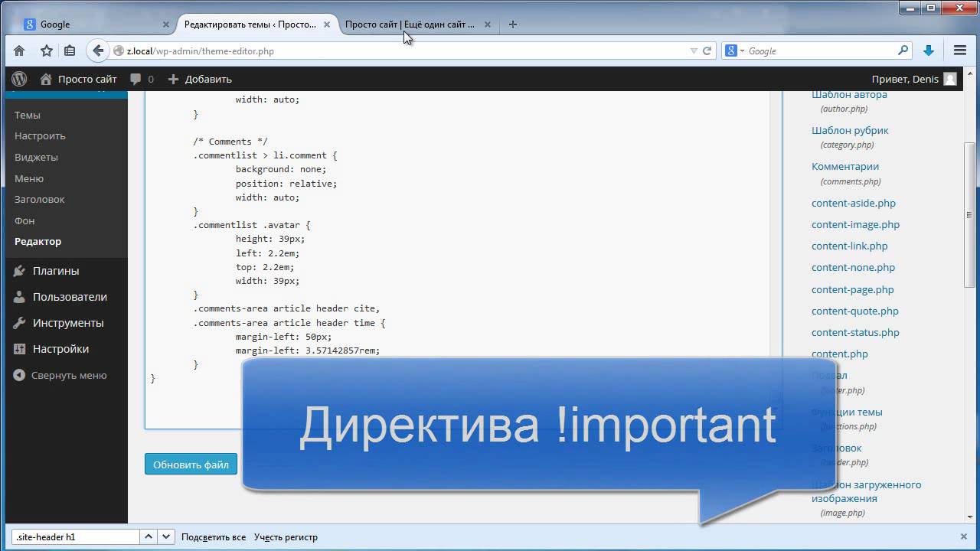
Task: Close the Просто сайт tab
Action: pos(488,24)
